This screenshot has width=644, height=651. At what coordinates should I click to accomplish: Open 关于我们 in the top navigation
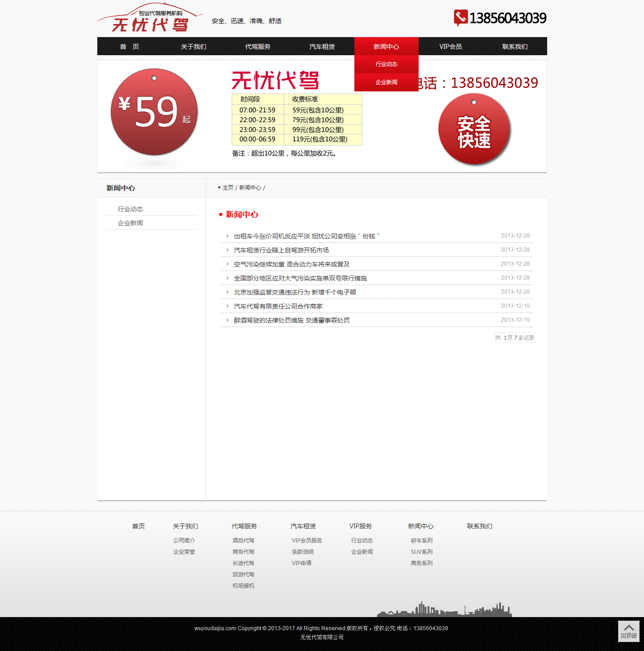193,47
